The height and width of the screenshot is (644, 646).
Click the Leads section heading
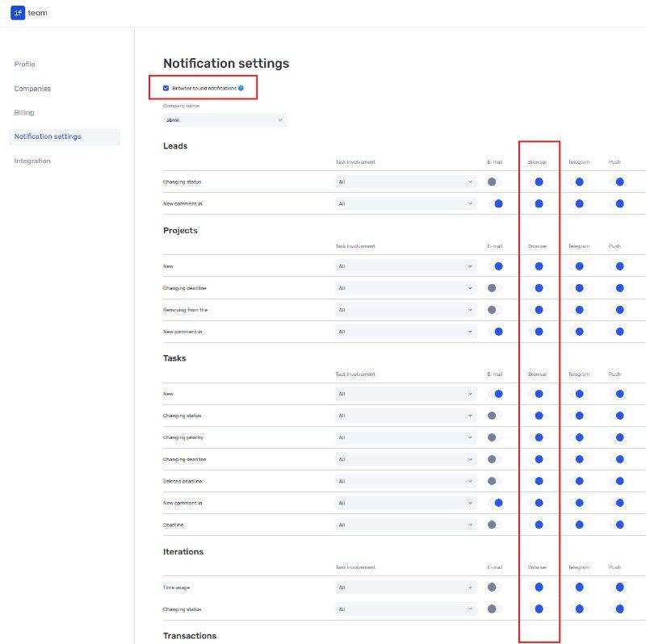[x=175, y=146]
